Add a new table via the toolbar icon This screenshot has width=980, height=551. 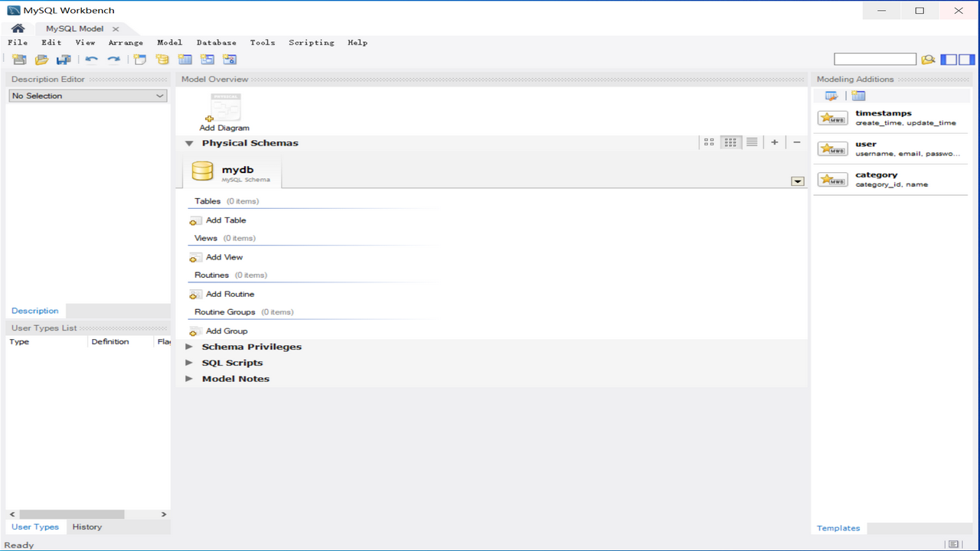click(x=185, y=59)
